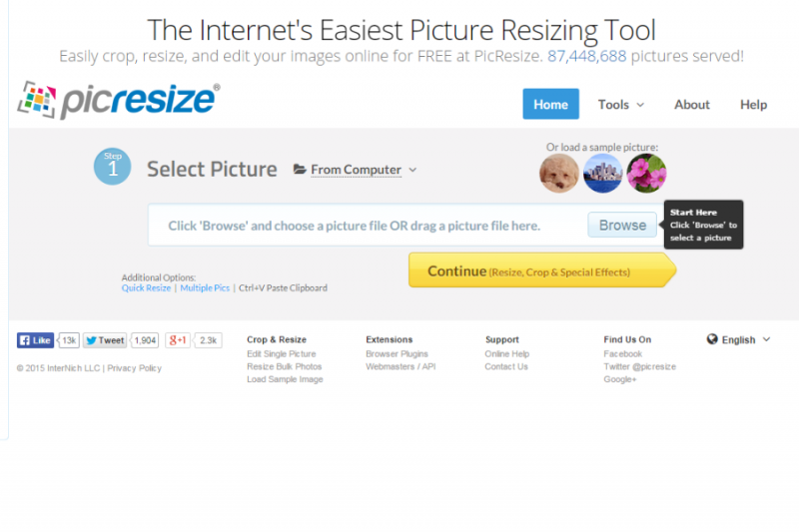Load the pink flower sample picture

[x=646, y=174]
